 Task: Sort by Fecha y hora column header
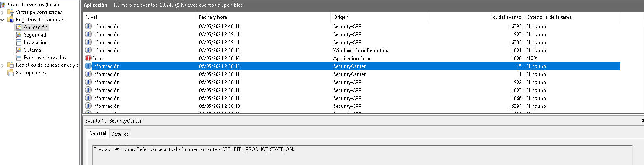click(x=263, y=17)
